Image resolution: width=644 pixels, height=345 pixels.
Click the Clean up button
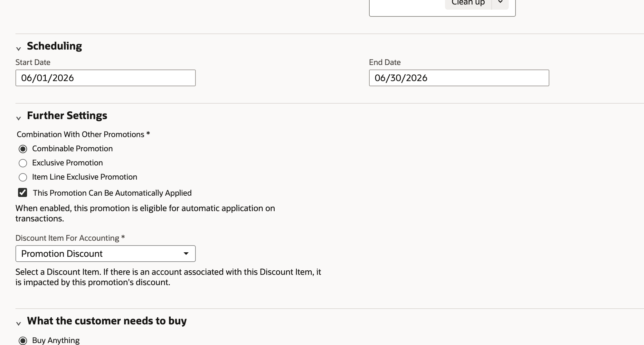[x=468, y=3]
